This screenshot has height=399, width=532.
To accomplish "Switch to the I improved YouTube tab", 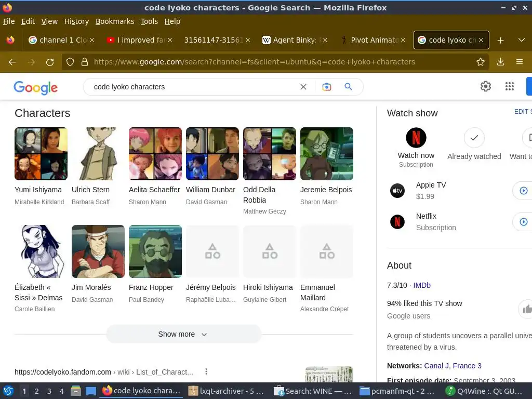I will click(139, 40).
